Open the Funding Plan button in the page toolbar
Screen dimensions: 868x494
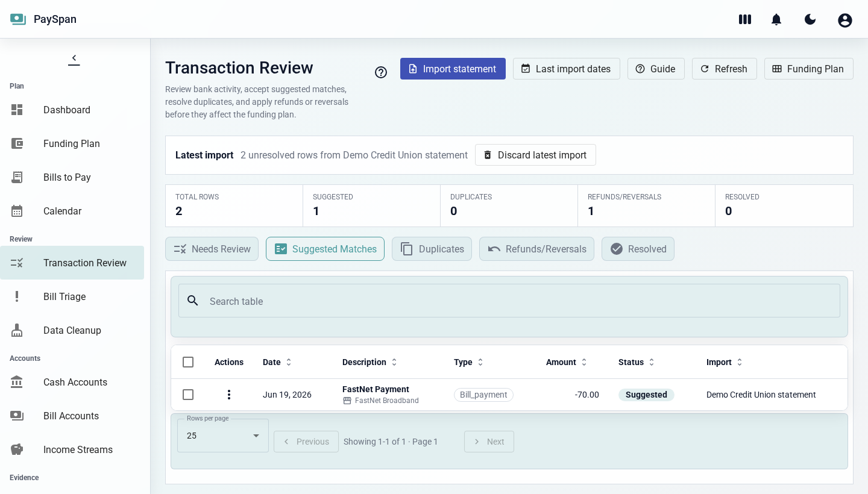pyautogui.click(x=808, y=69)
